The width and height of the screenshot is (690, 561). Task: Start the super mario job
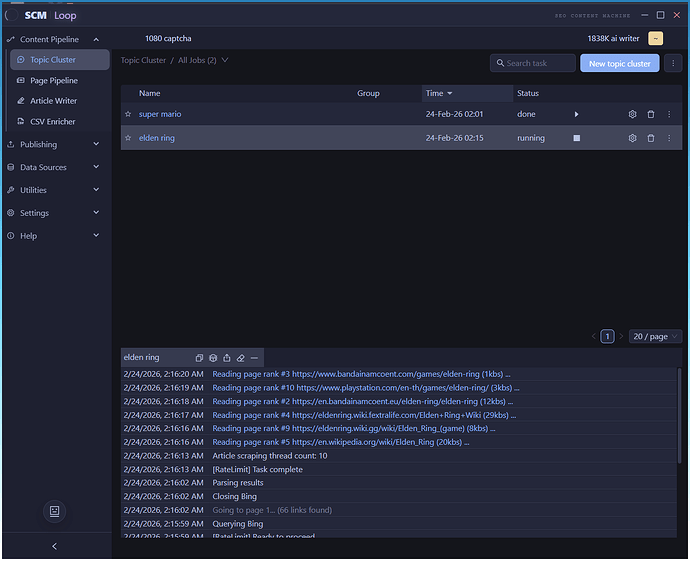point(576,114)
